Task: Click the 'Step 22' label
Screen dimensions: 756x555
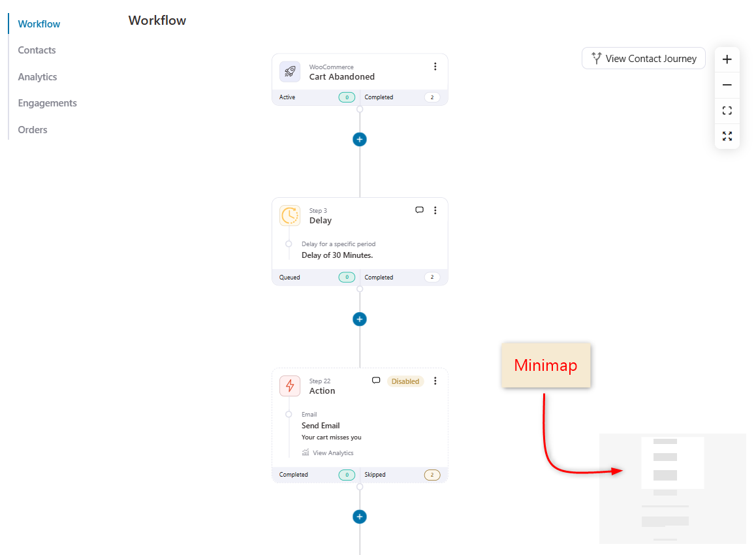Action: pos(320,381)
